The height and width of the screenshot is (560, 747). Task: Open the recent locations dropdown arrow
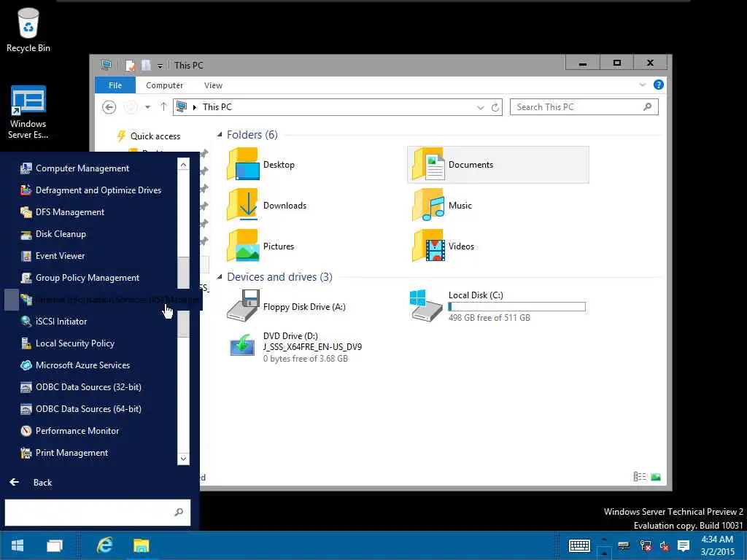pyautogui.click(x=147, y=107)
